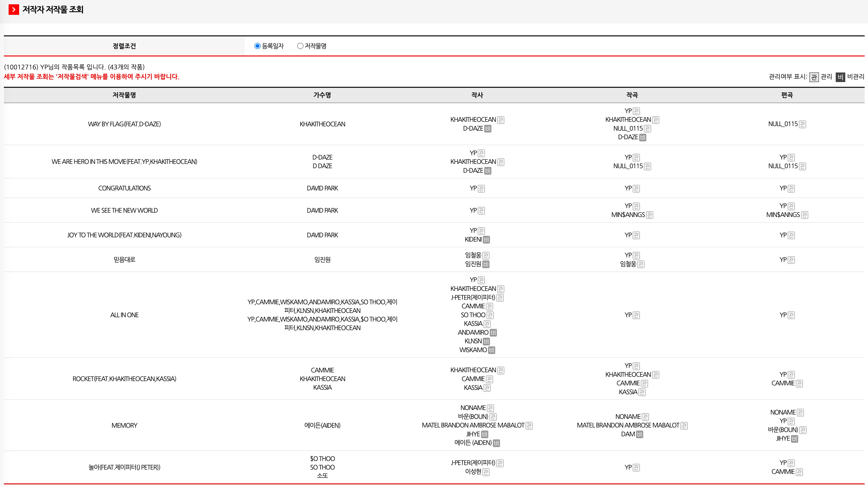
Task: Select the 저작물명 sort radio button
Action: (300, 46)
